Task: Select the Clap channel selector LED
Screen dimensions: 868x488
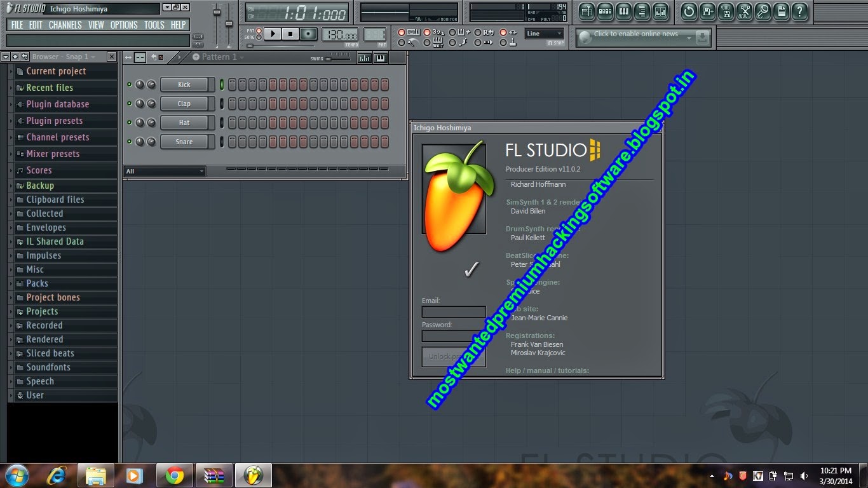Action: click(x=222, y=104)
